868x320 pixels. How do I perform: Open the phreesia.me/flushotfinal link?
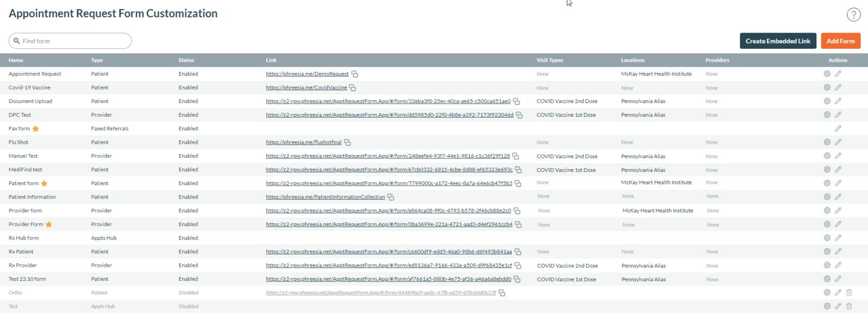[304, 142]
